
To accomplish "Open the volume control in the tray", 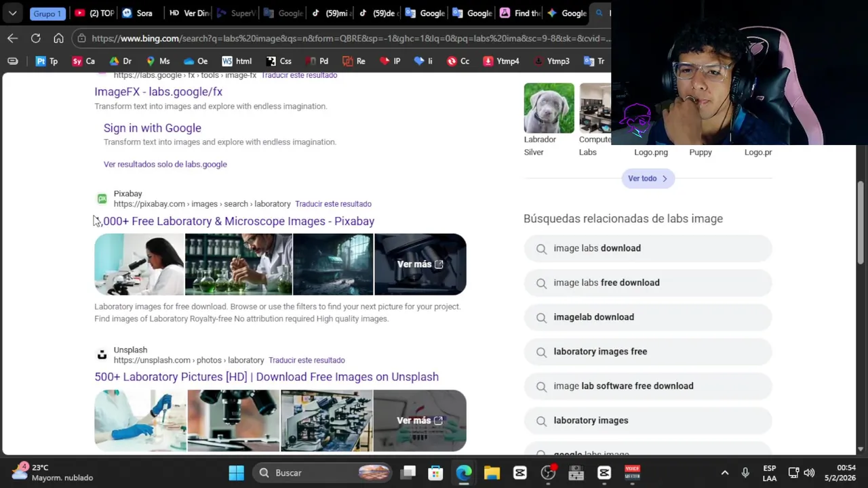I will click(809, 472).
